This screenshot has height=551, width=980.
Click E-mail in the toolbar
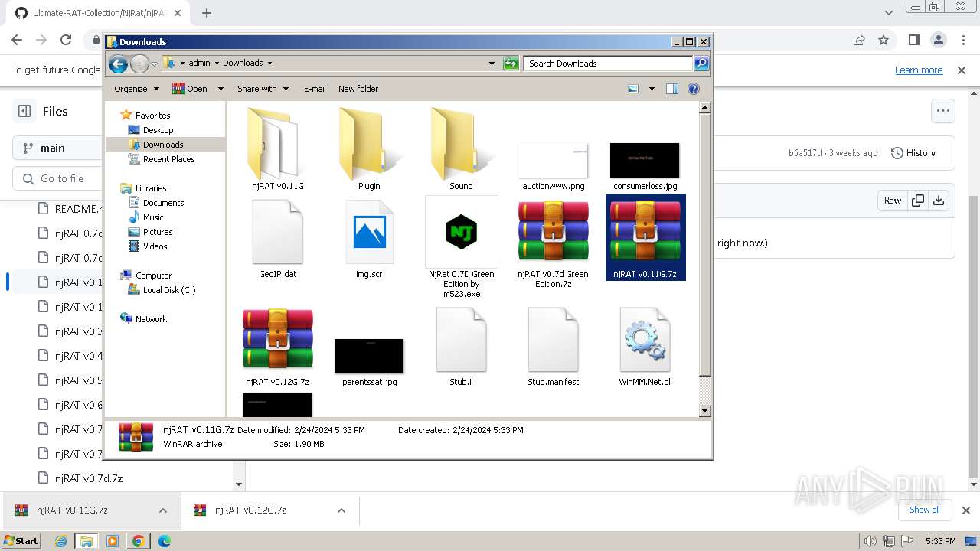click(315, 89)
